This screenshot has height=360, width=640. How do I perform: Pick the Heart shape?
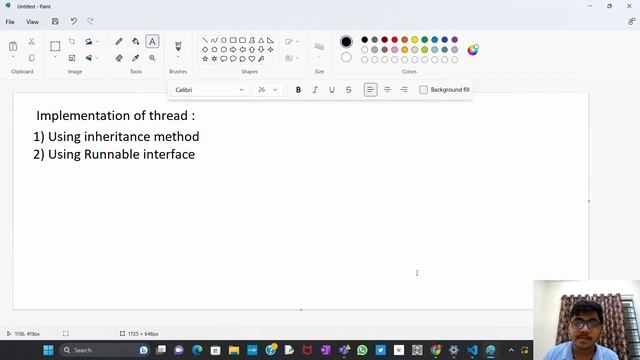252,59
